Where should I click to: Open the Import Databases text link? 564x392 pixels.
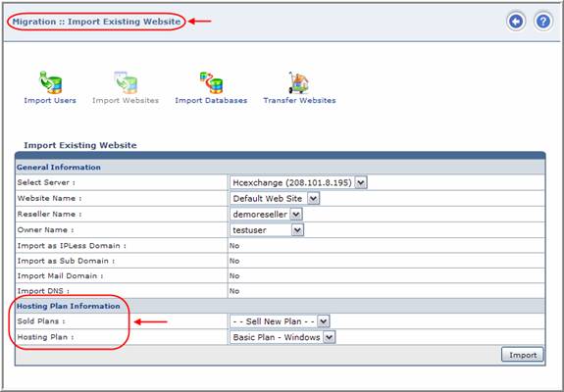point(211,101)
